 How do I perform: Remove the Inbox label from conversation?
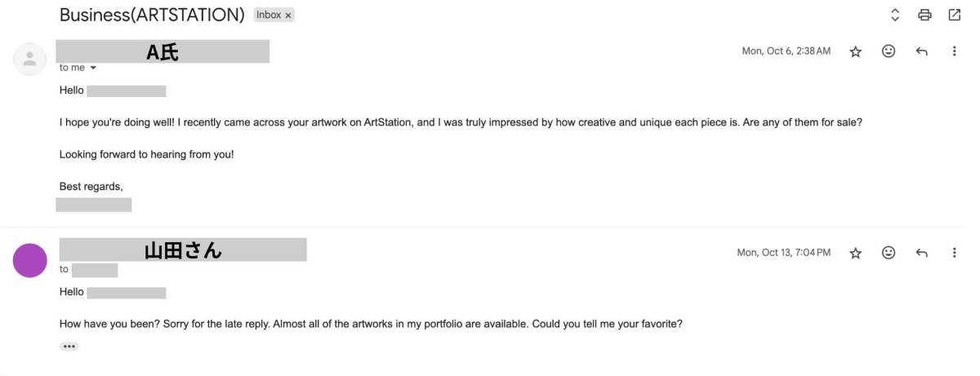288,15
